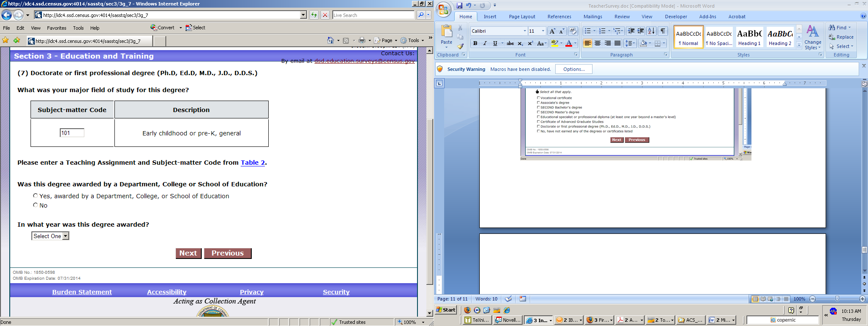Image resolution: width=868 pixels, height=326 pixels.
Task: Open the Find dropdown in Word
Action: (x=850, y=28)
